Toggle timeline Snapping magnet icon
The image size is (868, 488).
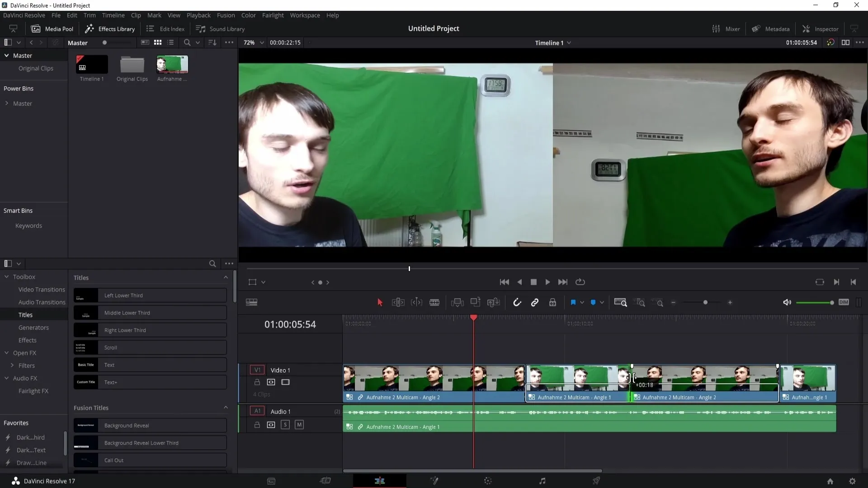[x=517, y=302]
